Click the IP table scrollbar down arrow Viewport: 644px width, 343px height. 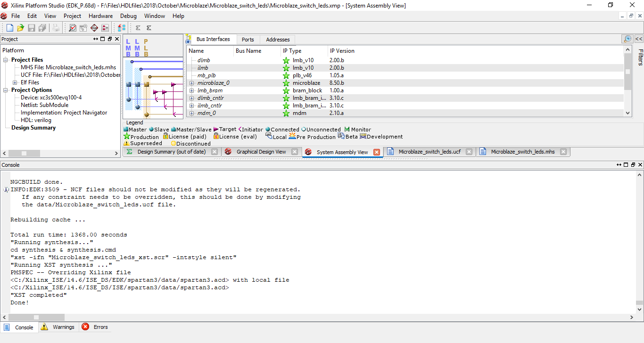point(627,113)
